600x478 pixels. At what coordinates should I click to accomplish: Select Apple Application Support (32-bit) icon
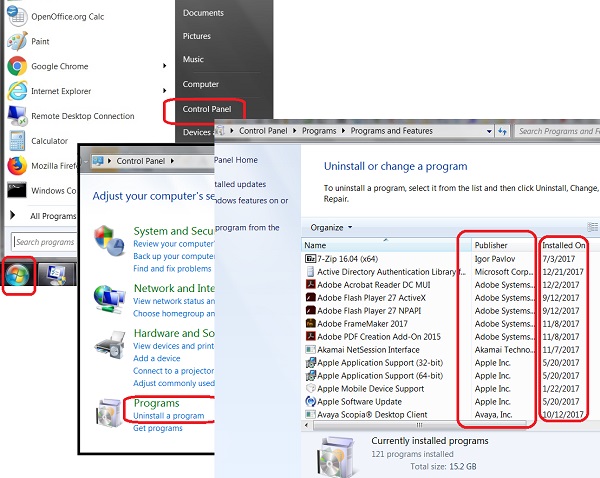(x=310, y=362)
